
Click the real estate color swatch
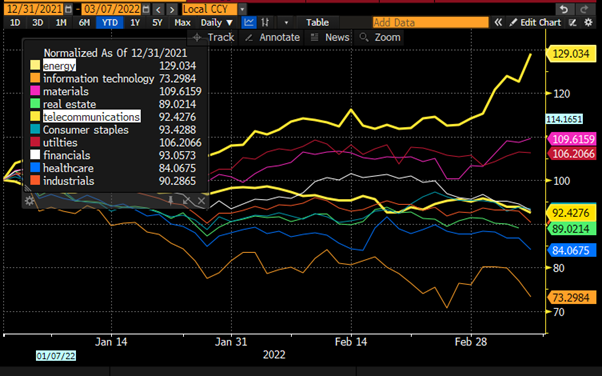pyautogui.click(x=35, y=103)
